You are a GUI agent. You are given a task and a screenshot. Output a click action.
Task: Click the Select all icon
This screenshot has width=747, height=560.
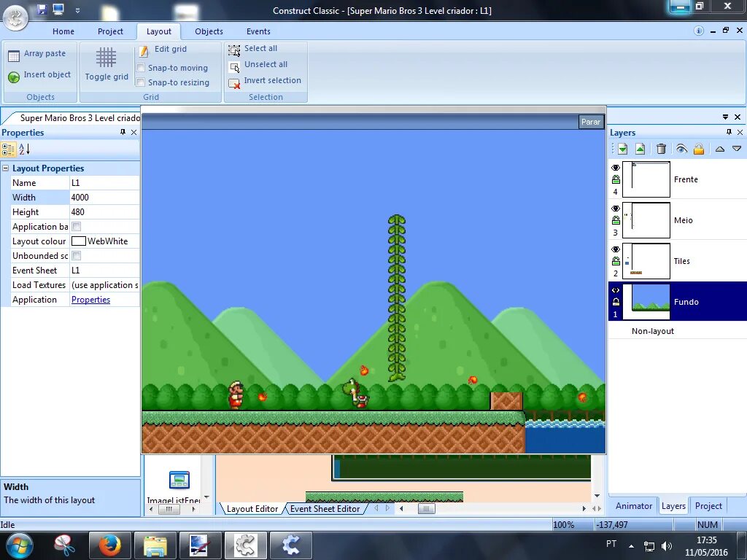234,50
